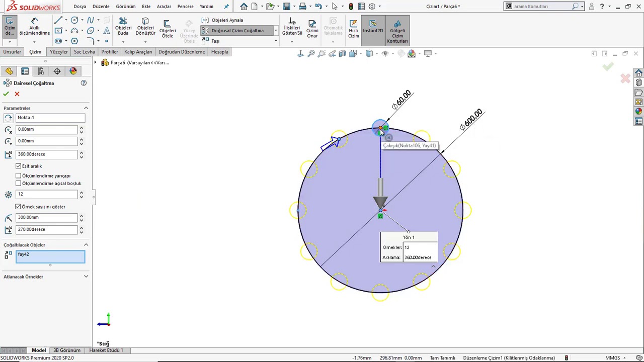Click Objeleri Dönüştür convert entities tool

[x=145, y=27]
